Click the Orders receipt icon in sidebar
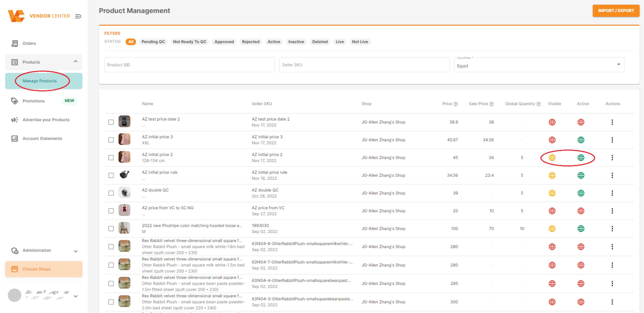644x313 pixels. 15,43
